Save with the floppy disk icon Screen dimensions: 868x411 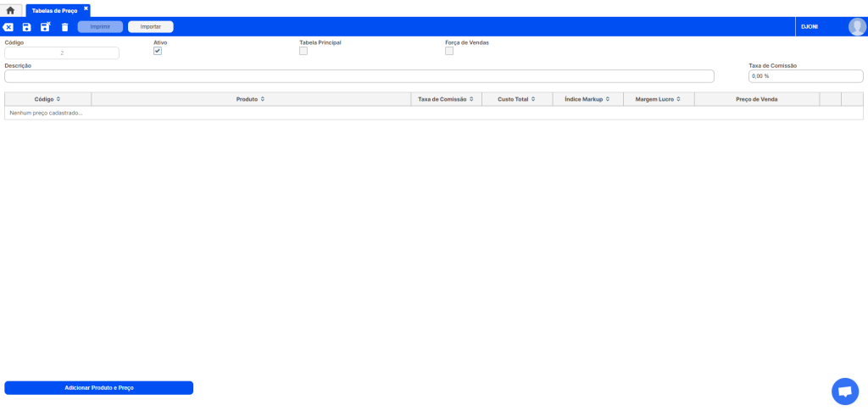[26, 27]
